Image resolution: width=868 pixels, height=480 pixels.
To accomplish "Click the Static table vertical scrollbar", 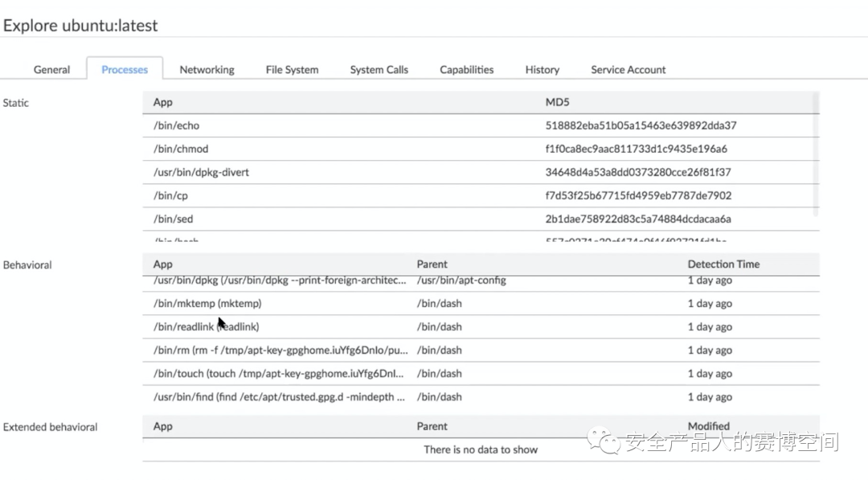I will [816, 155].
